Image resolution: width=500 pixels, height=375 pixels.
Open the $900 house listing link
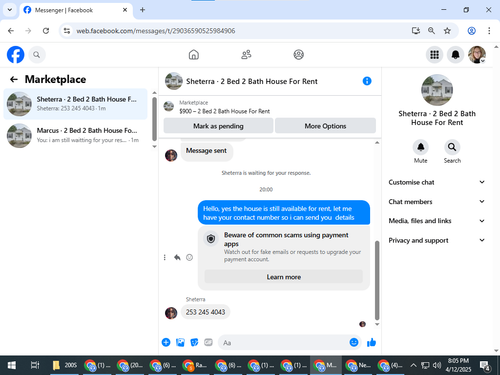pyautogui.click(x=224, y=111)
